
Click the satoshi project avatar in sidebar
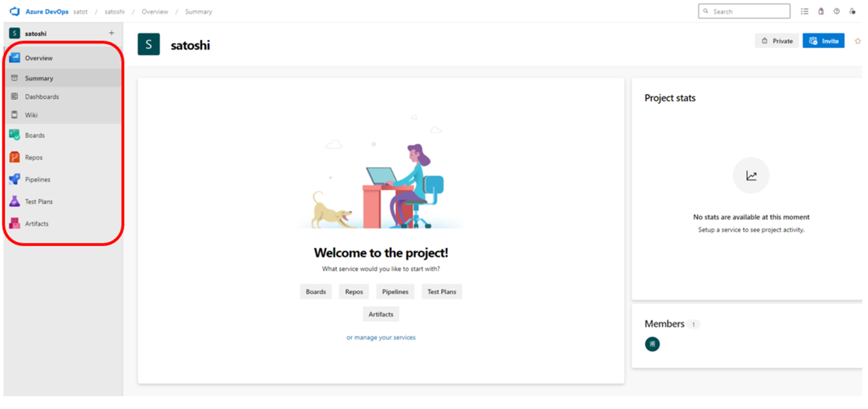coord(14,33)
